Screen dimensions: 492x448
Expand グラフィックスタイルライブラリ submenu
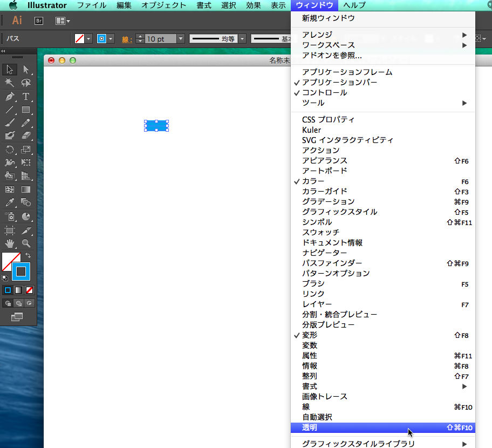pos(383,444)
